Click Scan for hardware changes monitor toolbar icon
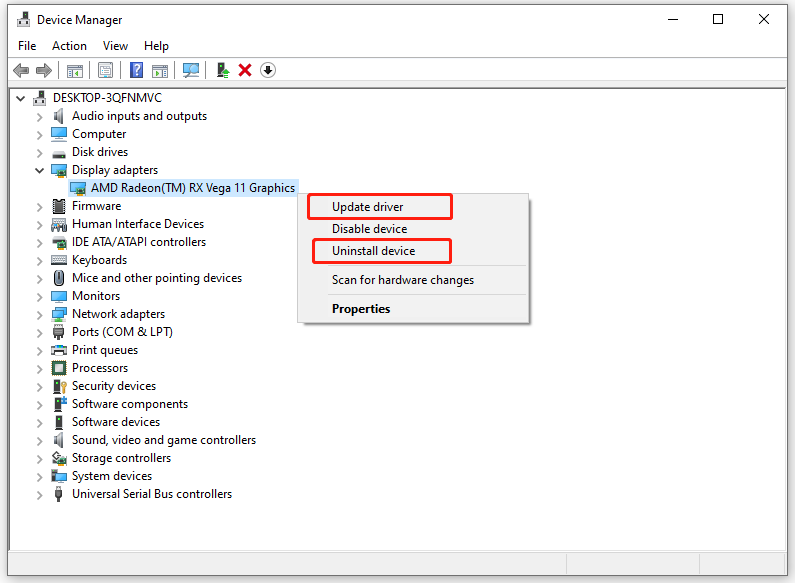795x583 pixels. tap(191, 70)
